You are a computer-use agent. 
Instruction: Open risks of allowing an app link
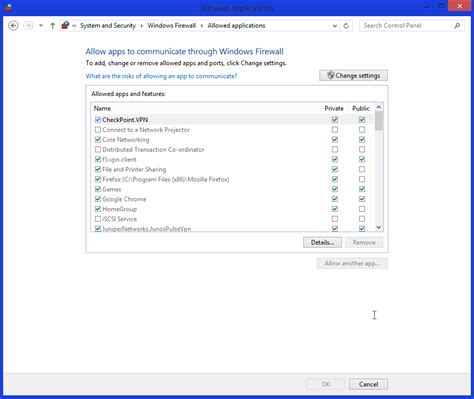pyautogui.click(x=161, y=76)
